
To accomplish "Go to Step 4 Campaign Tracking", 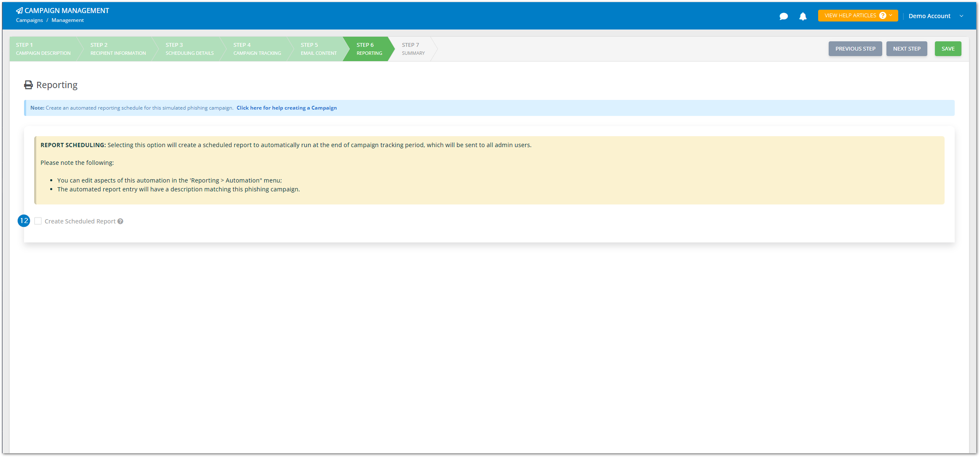I will tap(257, 49).
